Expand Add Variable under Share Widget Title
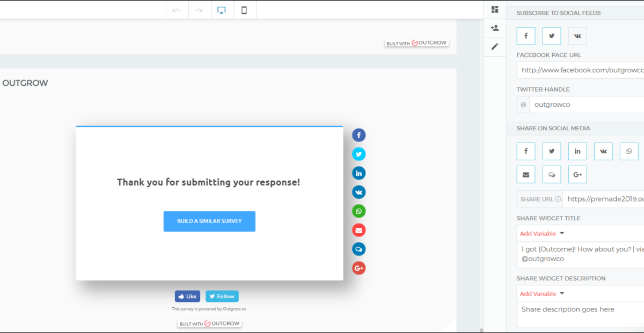This screenshot has height=333, width=644. (x=542, y=234)
